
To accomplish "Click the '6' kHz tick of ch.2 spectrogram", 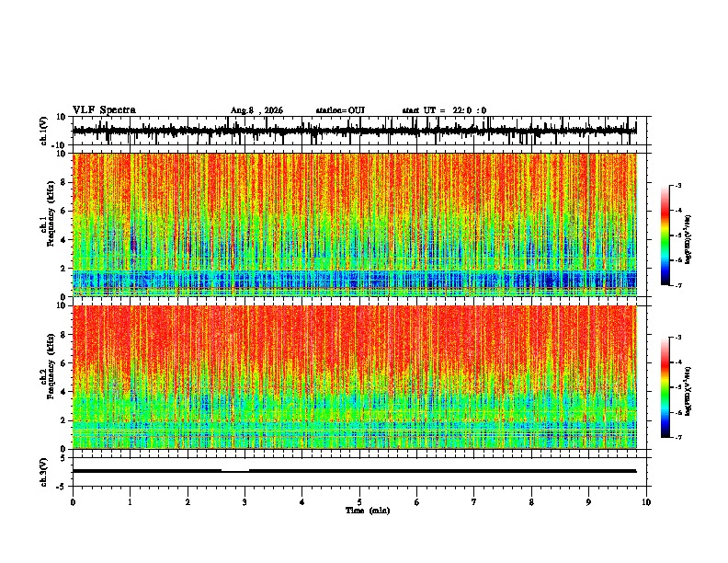I will coord(63,363).
